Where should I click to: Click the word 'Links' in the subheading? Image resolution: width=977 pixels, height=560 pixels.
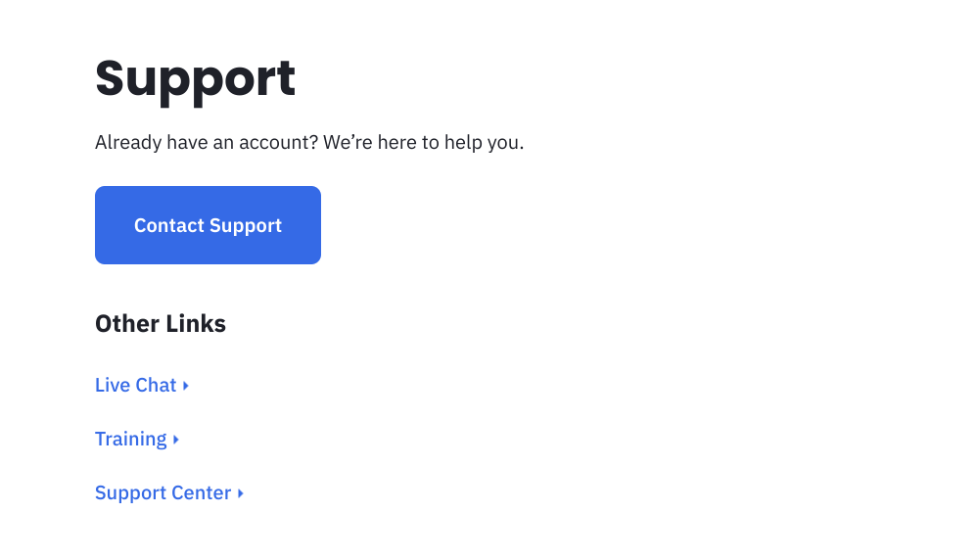(196, 324)
